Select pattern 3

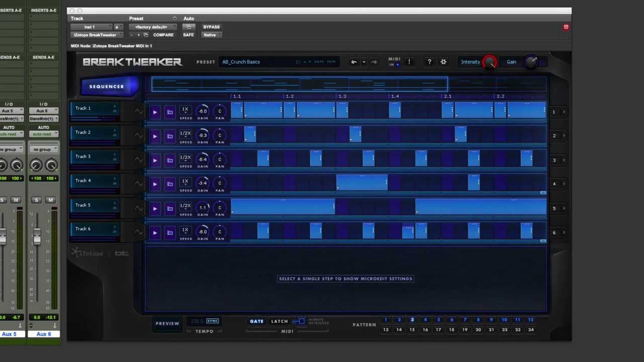pos(412,320)
